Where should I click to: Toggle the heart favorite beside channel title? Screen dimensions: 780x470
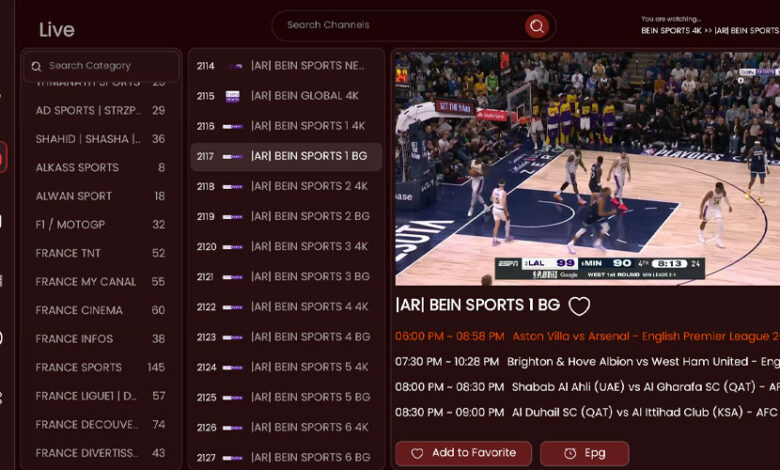pyautogui.click(x=579, y=306)
